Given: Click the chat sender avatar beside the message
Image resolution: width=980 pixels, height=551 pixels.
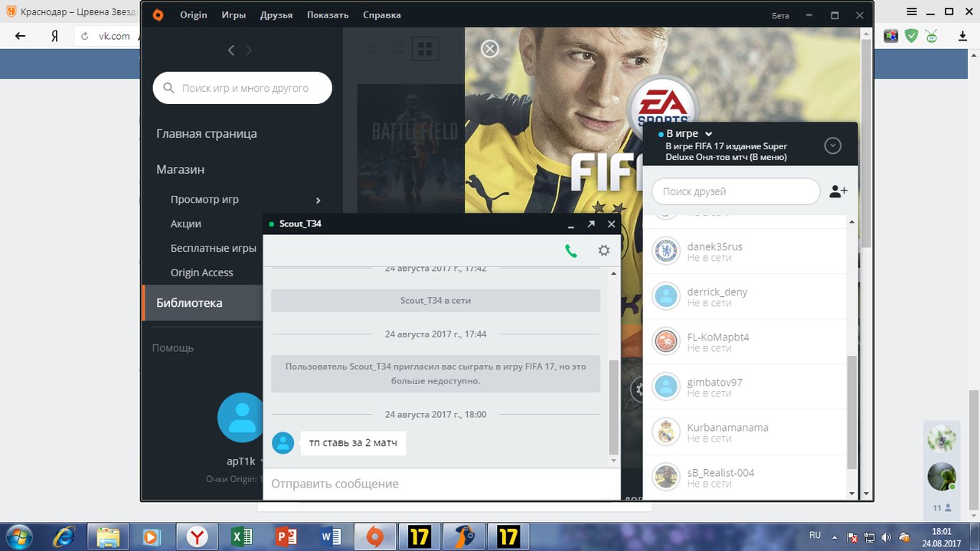Looking at the screenshot, I should pyautogui.click(x=283, y=442).
